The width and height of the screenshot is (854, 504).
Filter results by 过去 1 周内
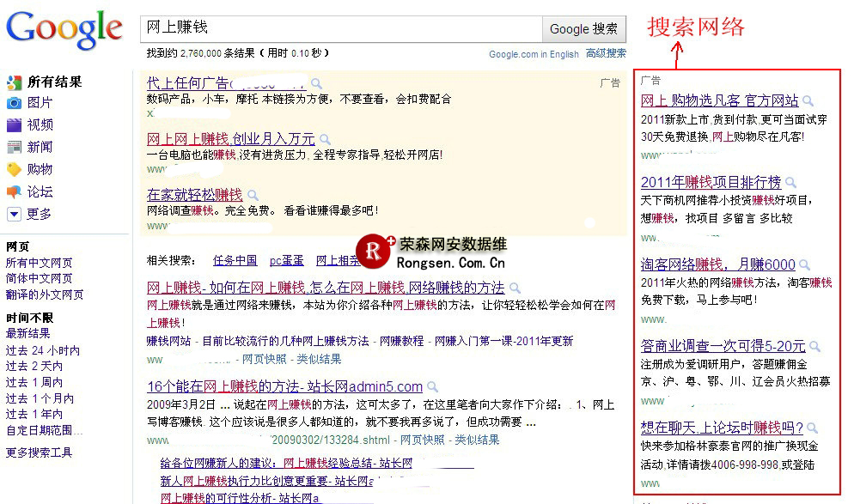click(34, 382)
